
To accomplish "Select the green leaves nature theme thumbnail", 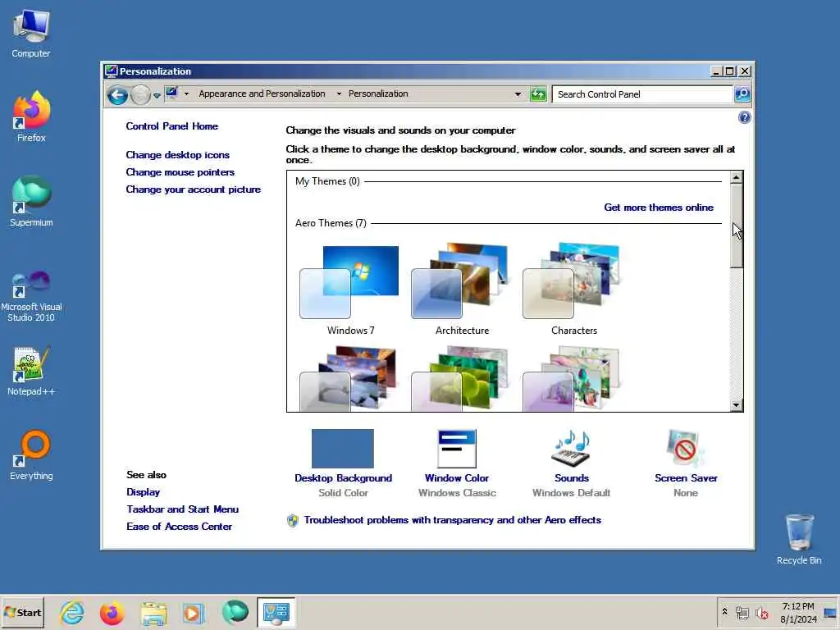I will (x=461, y=378).
